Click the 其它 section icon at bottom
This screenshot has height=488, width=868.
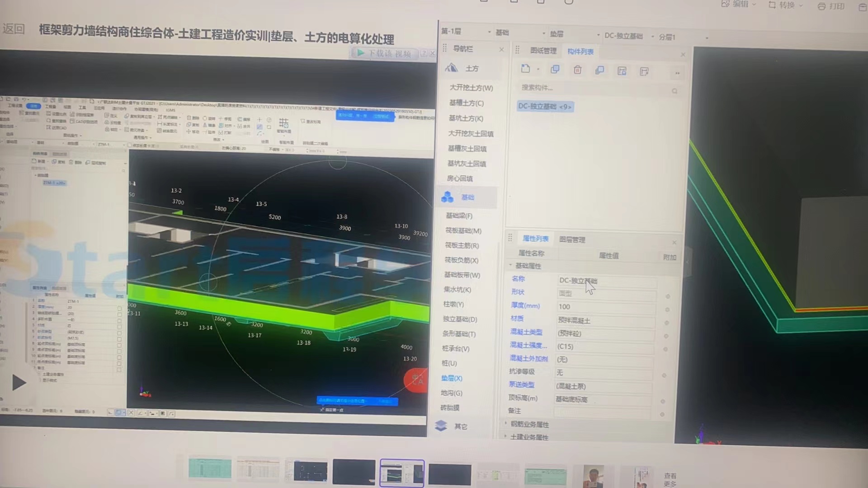[442, 426]
